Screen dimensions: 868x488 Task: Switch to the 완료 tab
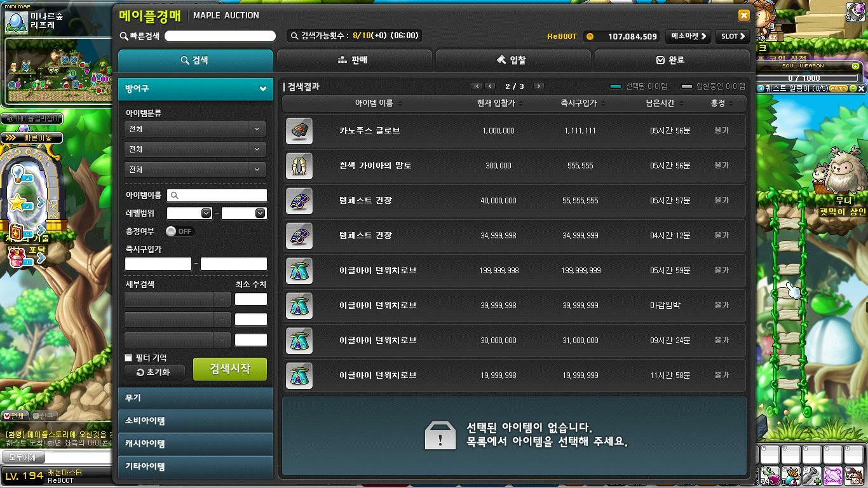pos(671,60)
